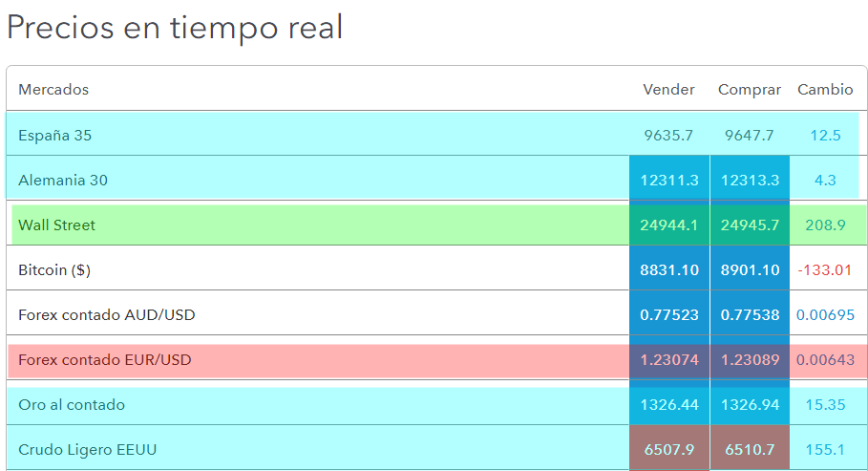Select the Wall Street market row
Viewport: 868px width, 471px height.
(x=57, y=225)
